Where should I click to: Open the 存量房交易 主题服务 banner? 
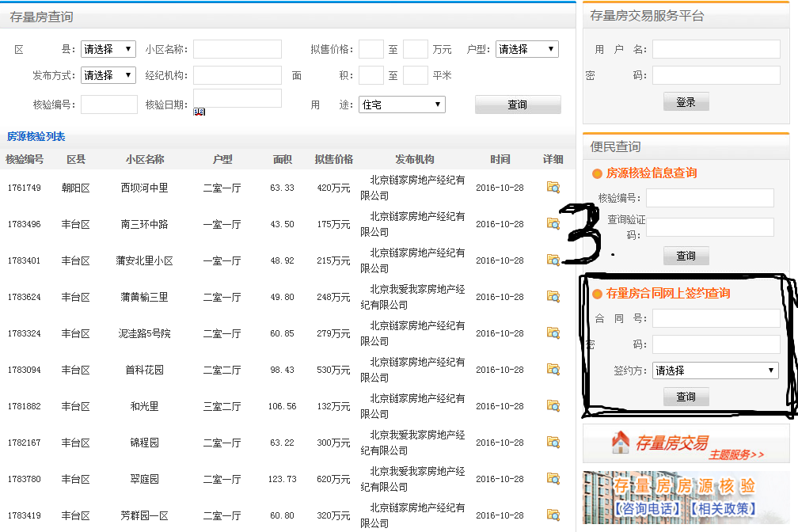coord(686,443)
